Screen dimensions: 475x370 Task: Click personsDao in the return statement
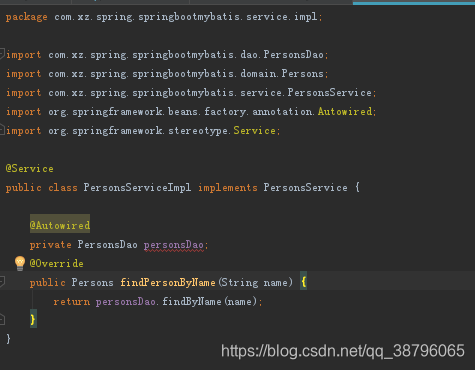(126, 302)
